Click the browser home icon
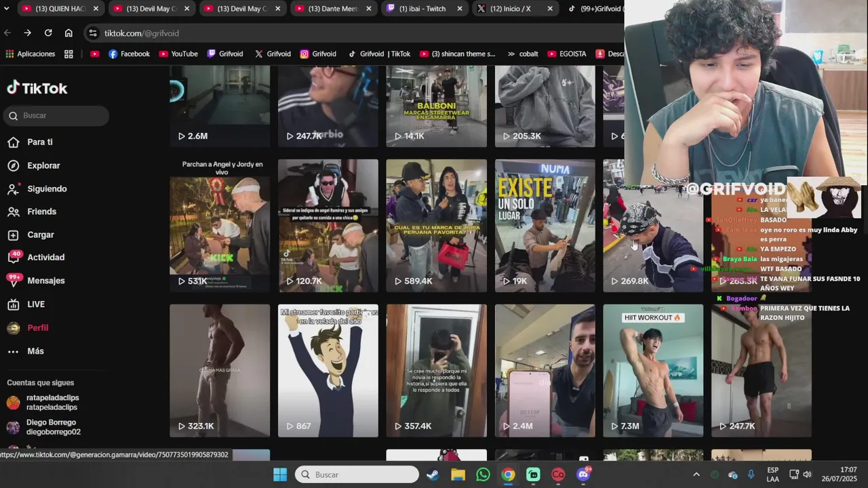The image size is (868, 488). click(68, 33)
